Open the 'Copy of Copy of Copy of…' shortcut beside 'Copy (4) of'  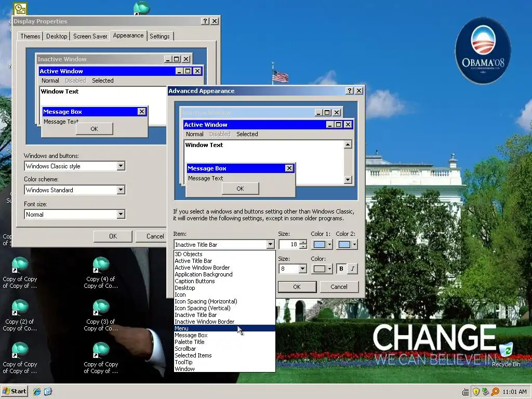(x=20, y=273)
